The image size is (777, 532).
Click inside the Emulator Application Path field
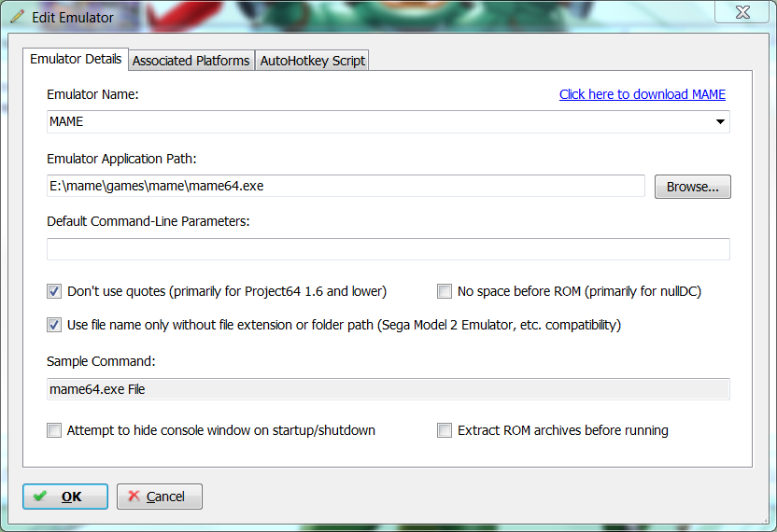[x=346, y=186]
